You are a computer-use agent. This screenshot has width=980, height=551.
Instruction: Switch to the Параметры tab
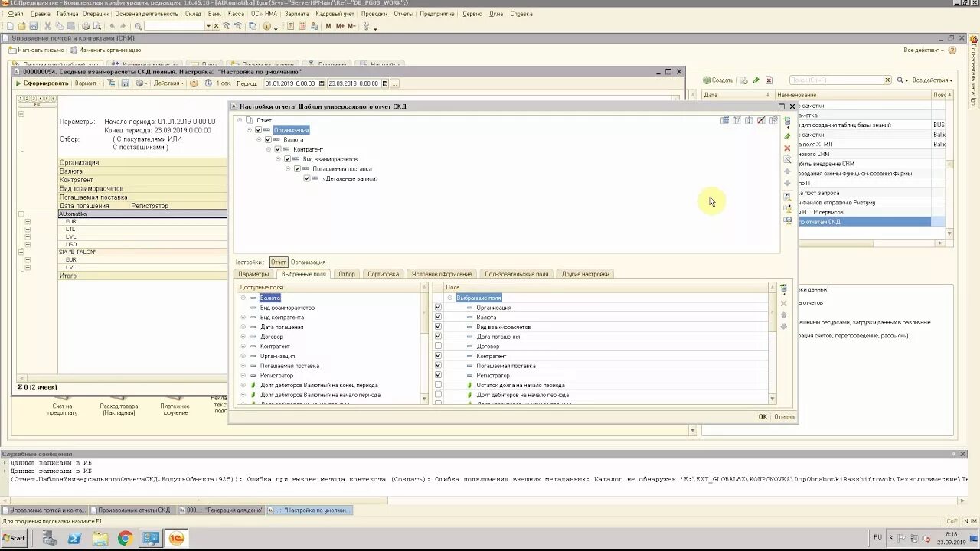point(253,274)
